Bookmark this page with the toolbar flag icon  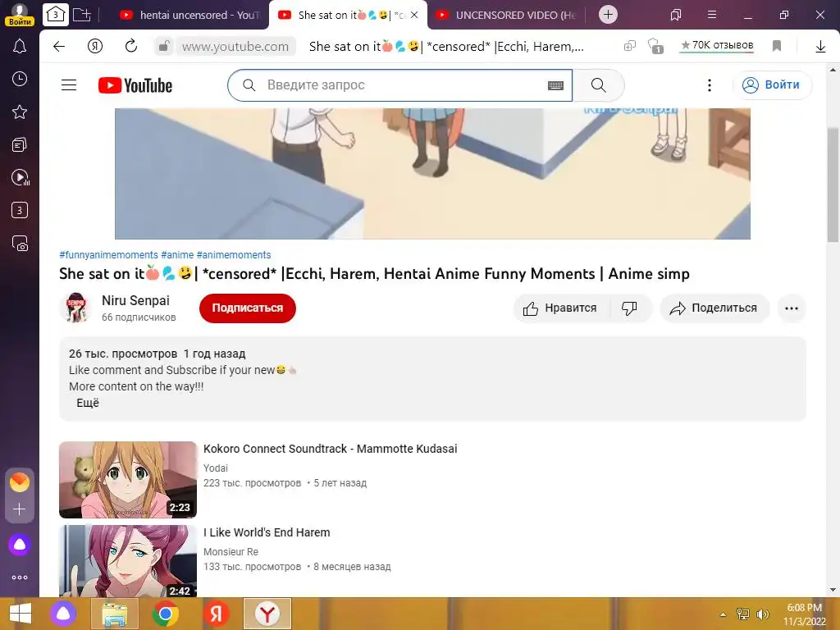tap(777, 46)
